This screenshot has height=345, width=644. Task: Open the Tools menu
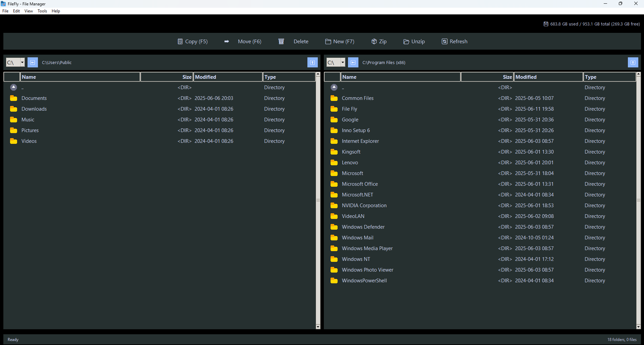[x=42, y=11]
